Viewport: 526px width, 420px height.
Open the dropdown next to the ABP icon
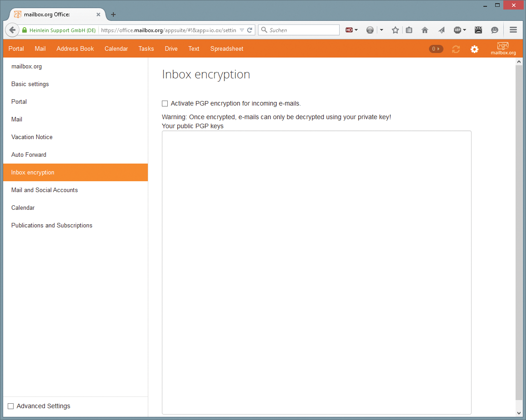click(x=464, y=30)
